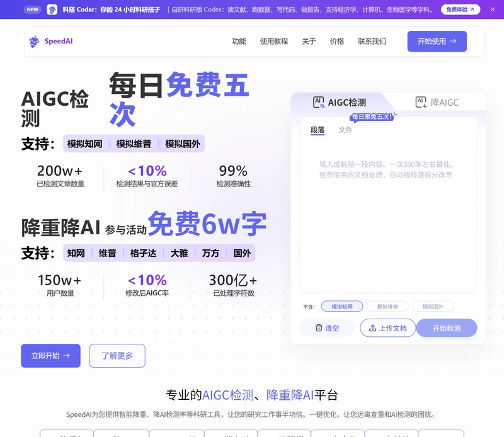Open the 功能 nav menu

pos(239,41)
